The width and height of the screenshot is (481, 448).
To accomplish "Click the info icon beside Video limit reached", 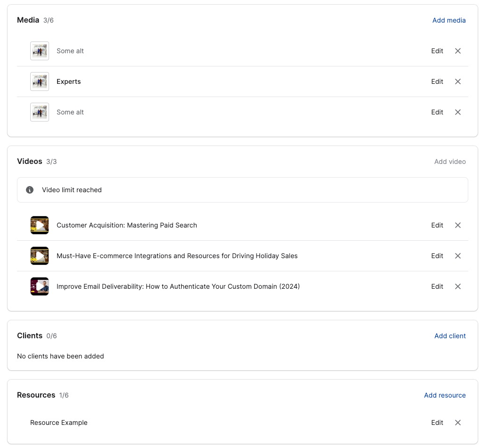I will [x=30, y=190].
